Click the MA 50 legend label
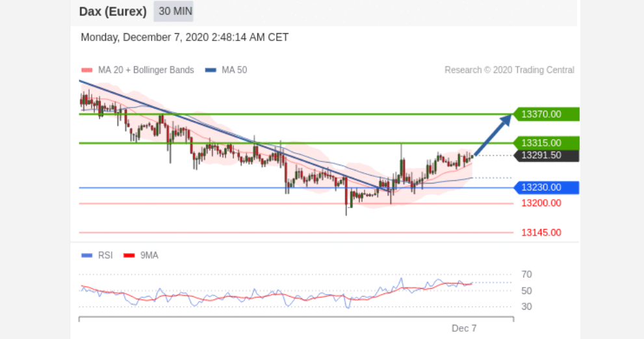644x339 pixels. click(235, 70)
